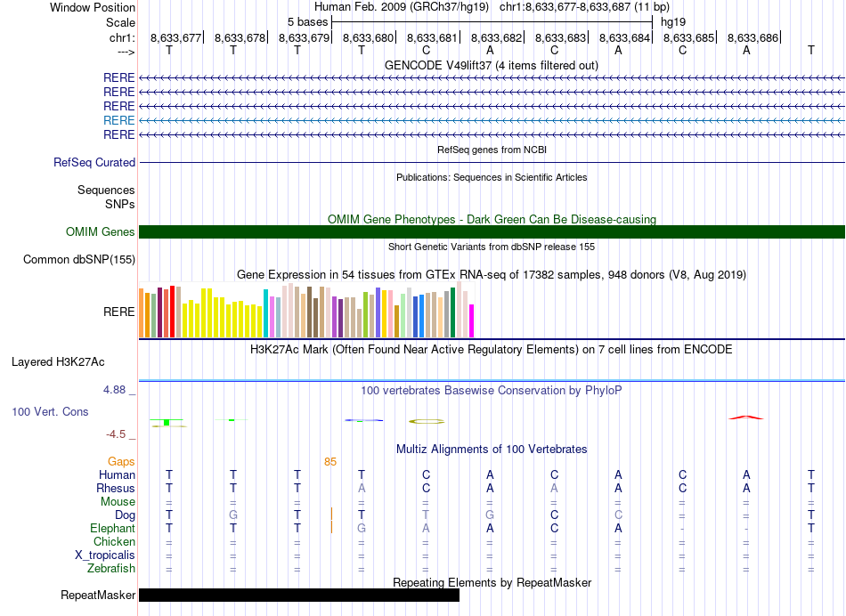The width and height of the screenshot is (846, 616).
Task: Select the Human alignment row label
Action: click(x=117, y=474)
